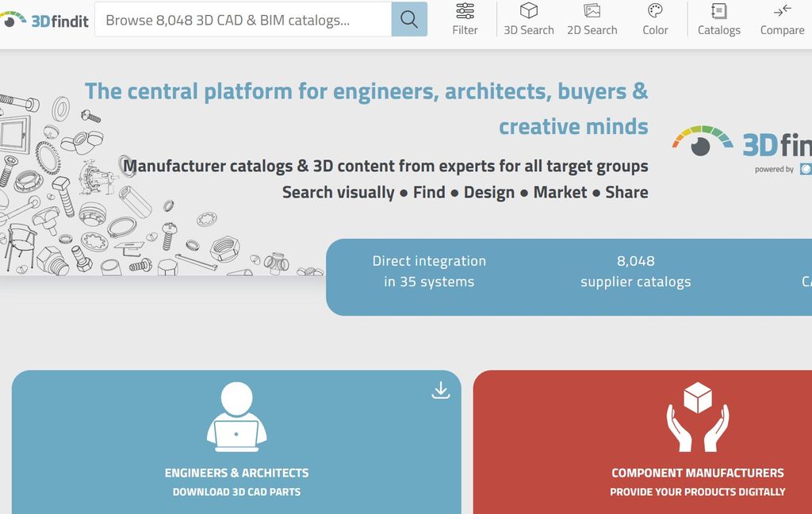Open the Engineers & Architects heading
This screenshot has height=514, width=812.
pyautogui.click(x=236, y=473)
